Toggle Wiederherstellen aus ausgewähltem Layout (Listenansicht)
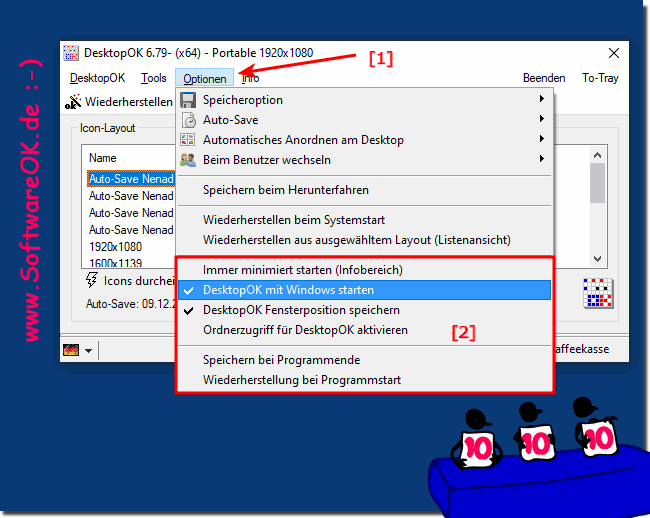 [x=364, y=240]
